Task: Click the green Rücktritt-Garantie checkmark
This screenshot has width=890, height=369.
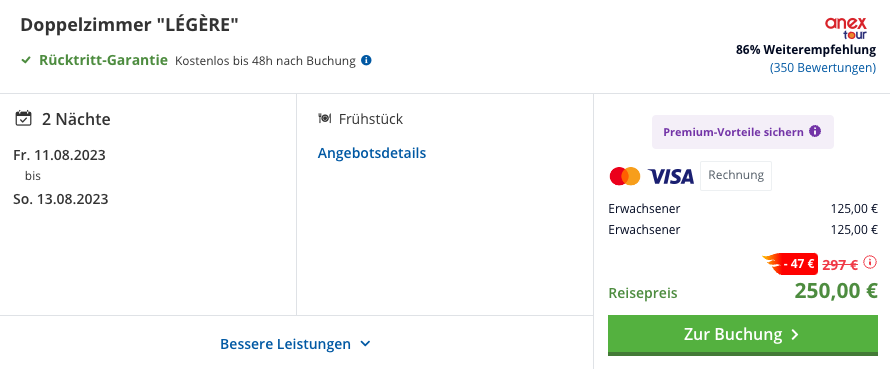Action: 26,60
